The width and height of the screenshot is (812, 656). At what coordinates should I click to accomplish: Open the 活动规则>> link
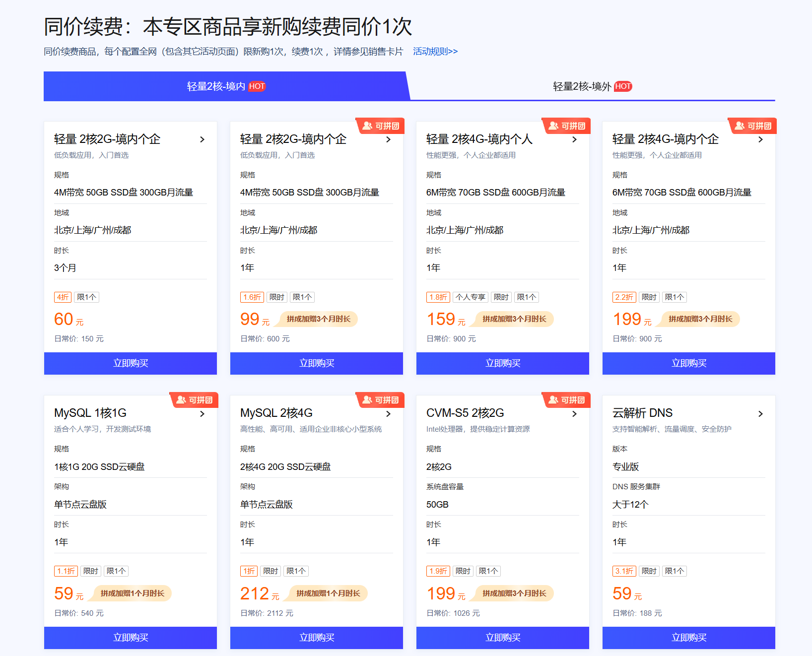tap(435, 52)
